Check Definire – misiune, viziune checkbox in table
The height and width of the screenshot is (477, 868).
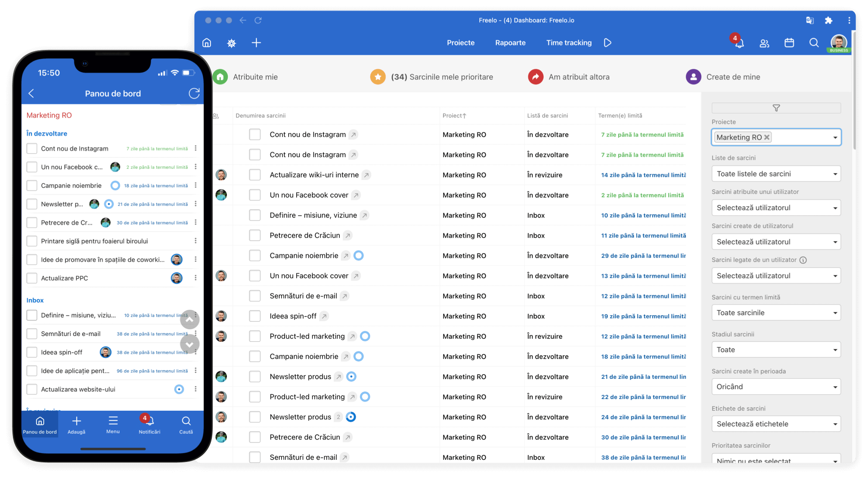tap(255, 215)
